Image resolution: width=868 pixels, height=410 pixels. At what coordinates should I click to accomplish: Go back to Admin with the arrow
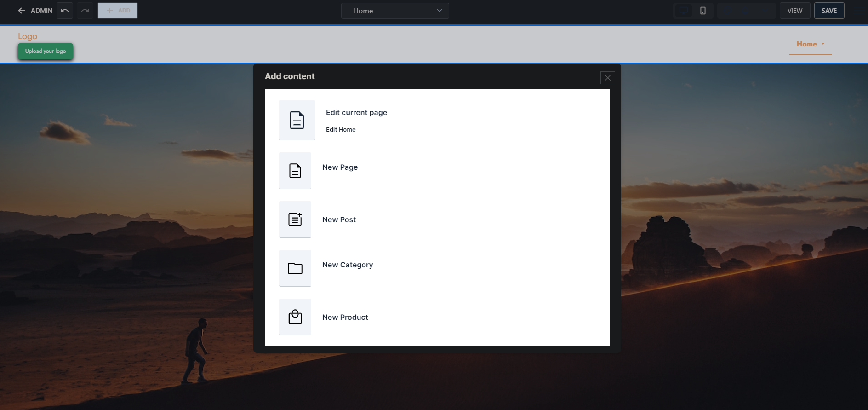22,11
